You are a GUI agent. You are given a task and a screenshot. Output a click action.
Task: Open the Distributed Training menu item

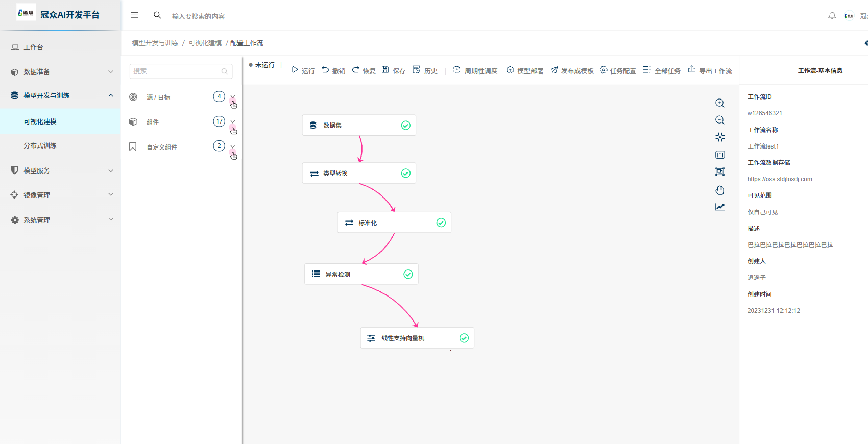tap(40, 145)
